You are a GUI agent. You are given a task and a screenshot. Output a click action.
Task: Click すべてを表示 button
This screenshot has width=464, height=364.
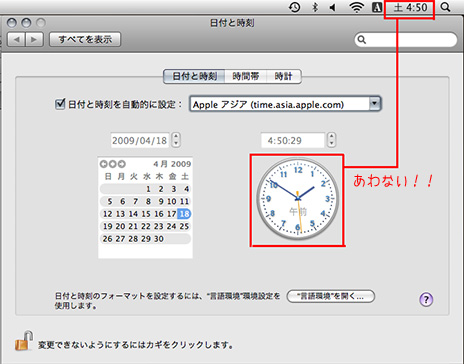tap(85, 39)
